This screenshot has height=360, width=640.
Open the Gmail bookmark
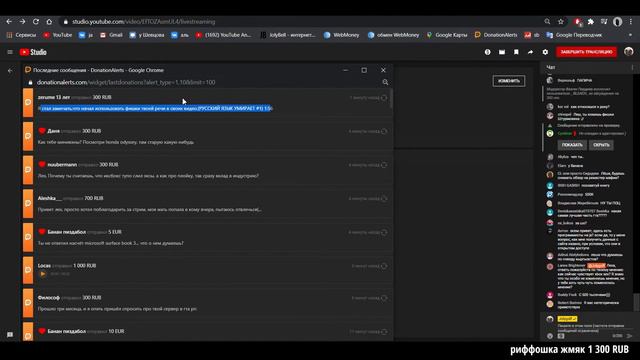tap(111, 35)
